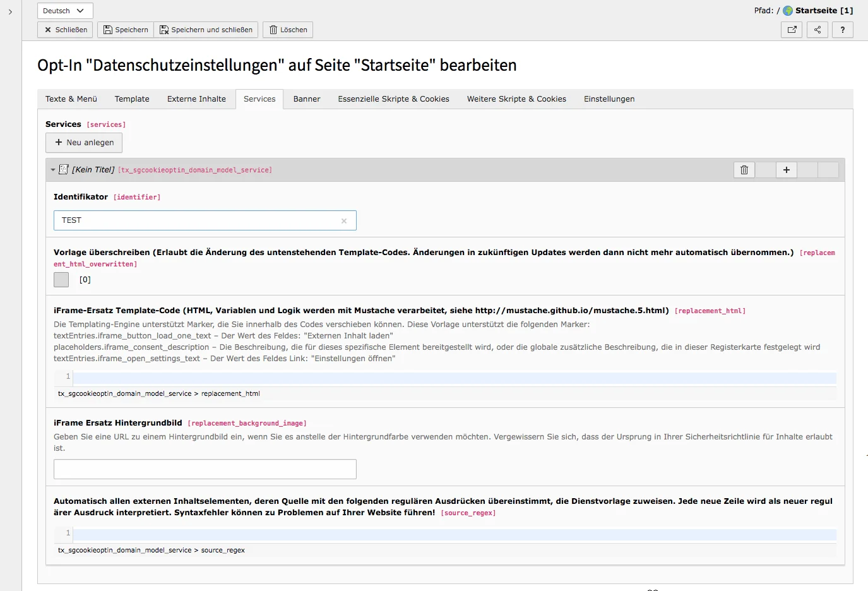The image size is (868, 591).
Task: Open record in new window icon
Action: [x=791, y=30]
